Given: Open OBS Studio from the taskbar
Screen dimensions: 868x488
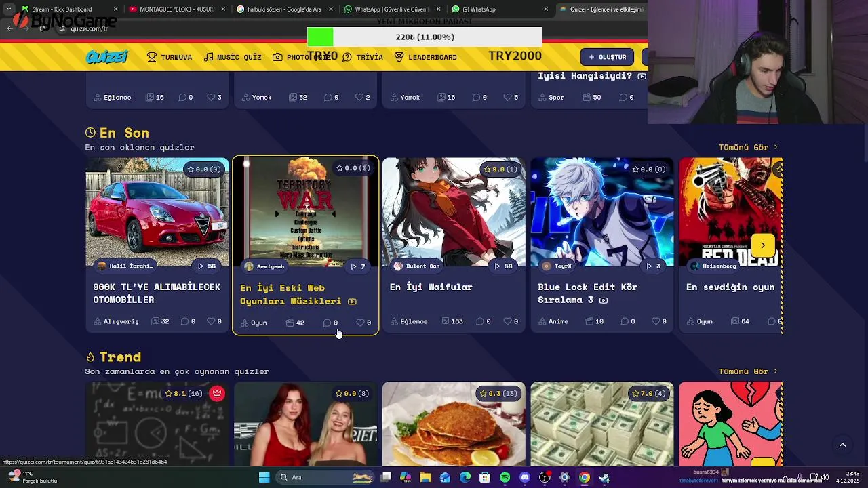Looking at the screenshot, I should tap(545, 477).
